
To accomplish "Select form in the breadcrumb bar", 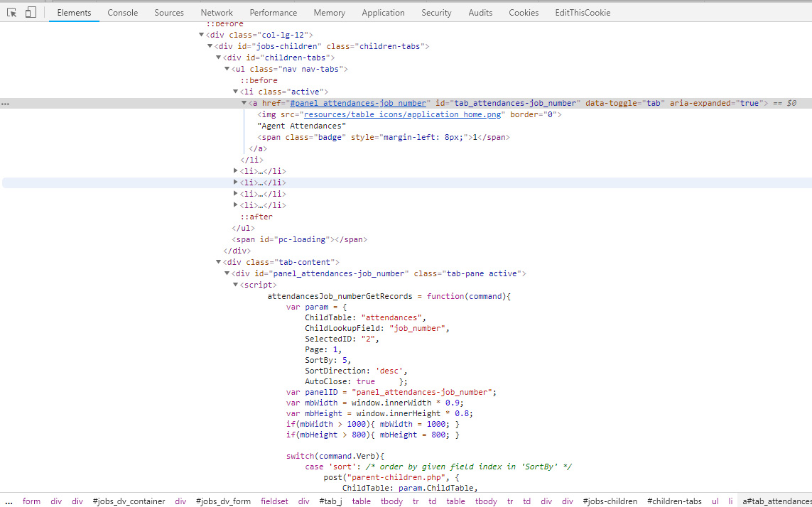I will click(31, 501).
